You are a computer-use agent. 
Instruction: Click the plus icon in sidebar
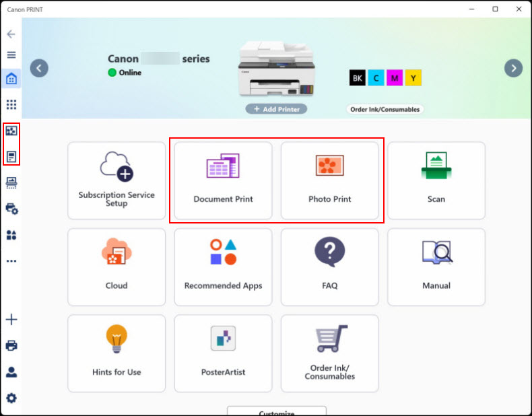coord(11,320)
